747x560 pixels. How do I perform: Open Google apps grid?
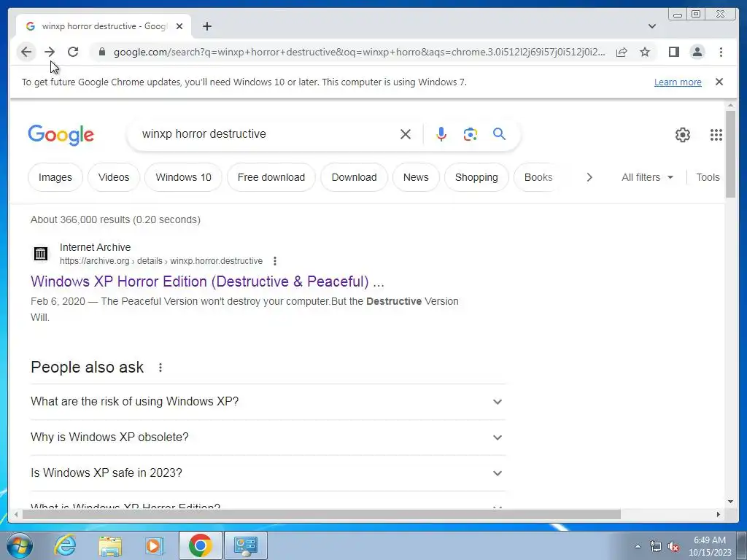click(x=716, y=135)
